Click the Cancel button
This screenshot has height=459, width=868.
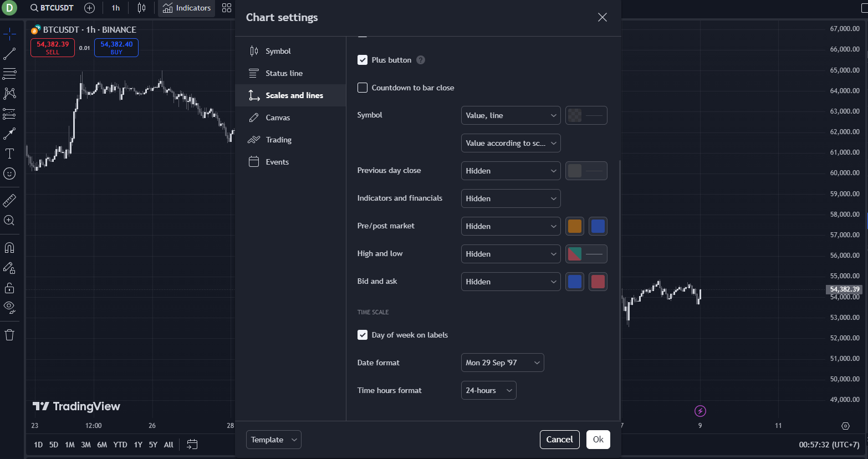pos(560,440)
